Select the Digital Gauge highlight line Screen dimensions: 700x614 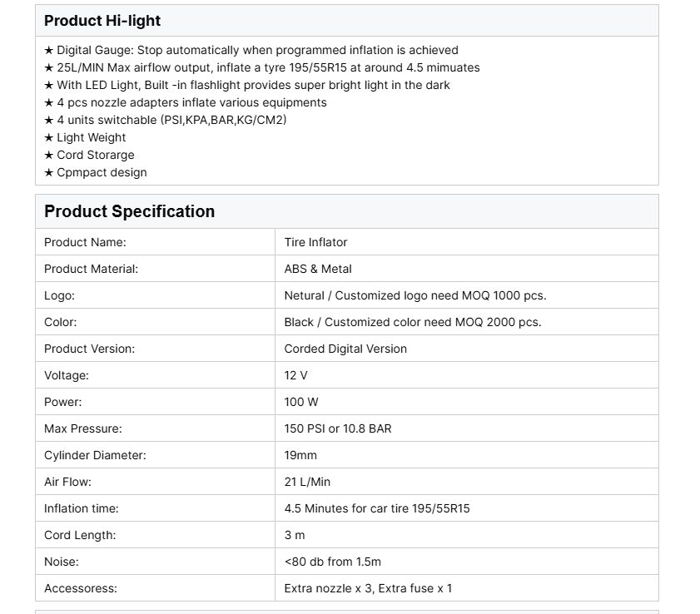point(251,50)
